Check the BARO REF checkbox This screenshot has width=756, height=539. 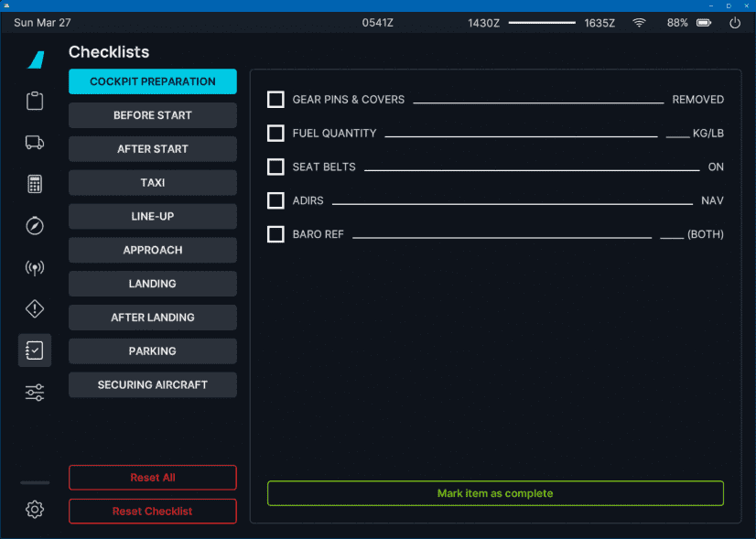(275, 234)
